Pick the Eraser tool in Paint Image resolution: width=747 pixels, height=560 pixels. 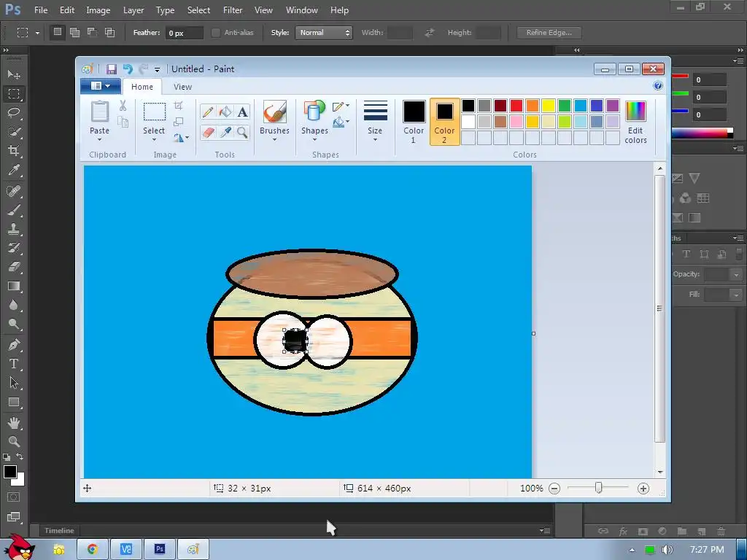point(208,132)
